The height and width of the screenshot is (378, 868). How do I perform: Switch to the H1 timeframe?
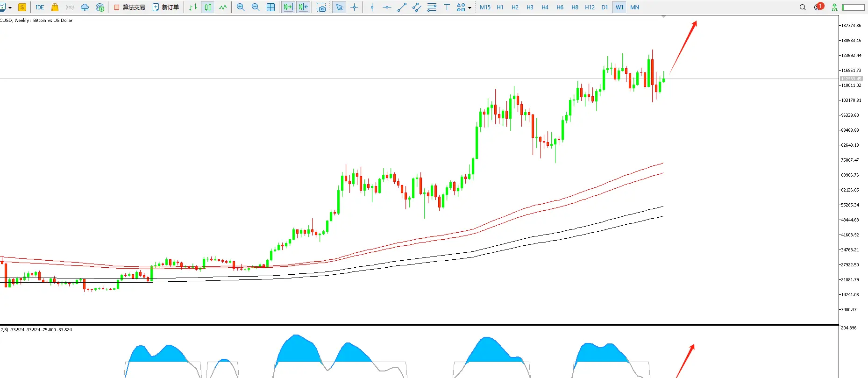coord(500,7)
